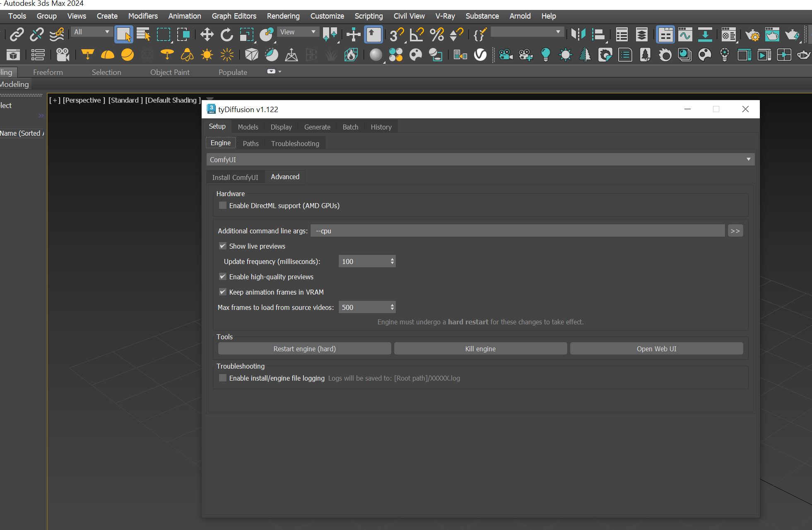The image size is (812, 530).
Task: Click the Mirror tool icon
Action: click(x=578, y=34)
